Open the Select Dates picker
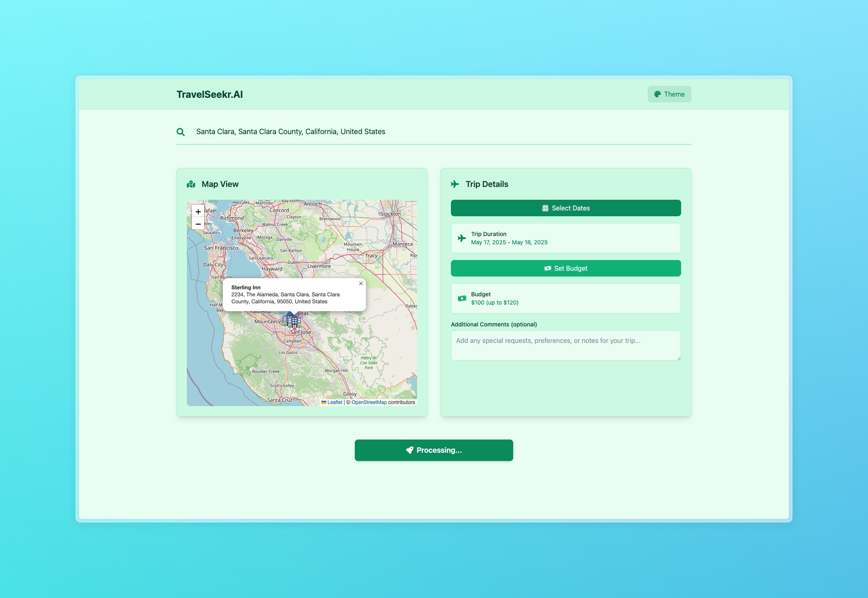The width and height of the screenshot is (868, 598). [x=566, y=208]
